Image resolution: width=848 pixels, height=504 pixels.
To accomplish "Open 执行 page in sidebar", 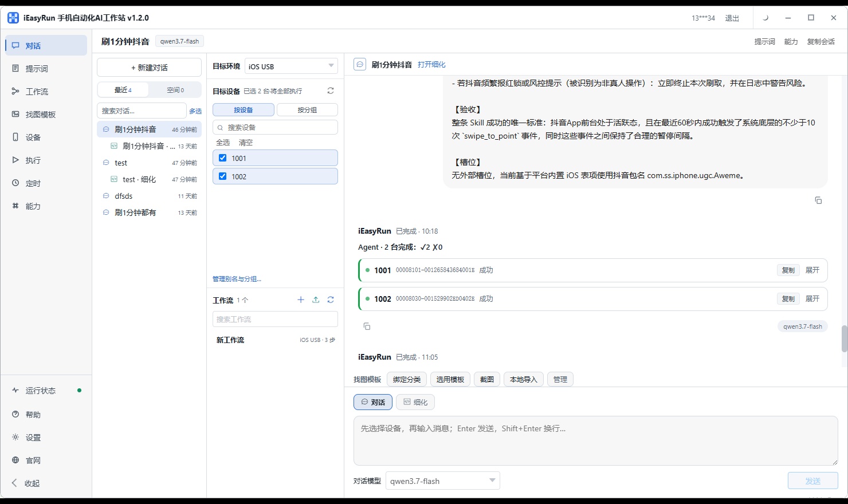I will (x=46, y=160).
